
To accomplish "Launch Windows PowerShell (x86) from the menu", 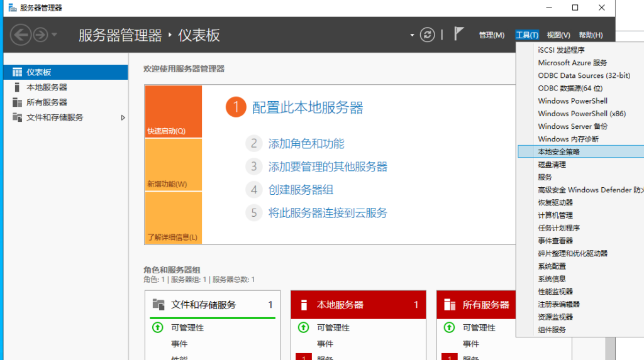I will tap(582, 114).
